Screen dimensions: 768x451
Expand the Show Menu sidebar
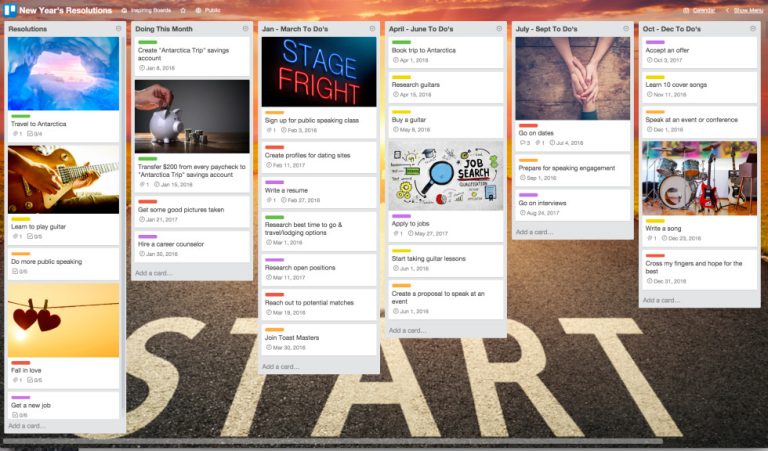[x=744, y=10]
